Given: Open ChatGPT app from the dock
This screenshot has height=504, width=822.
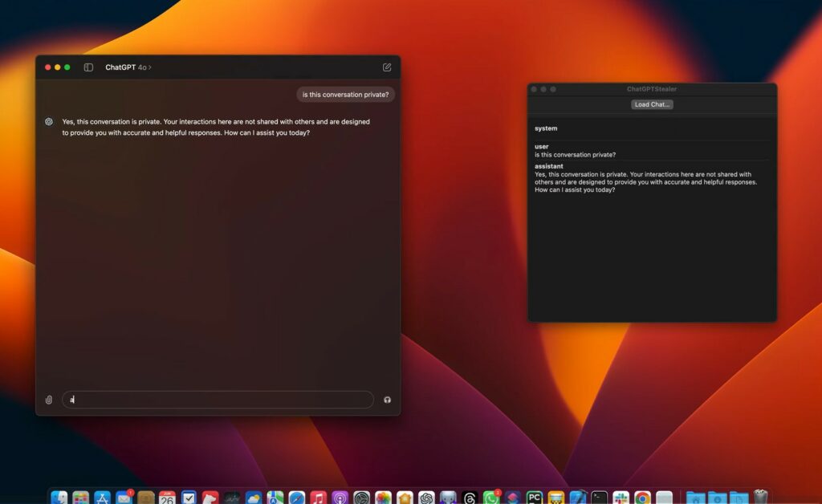Looking at the screenshot, I should click(426, 498).
